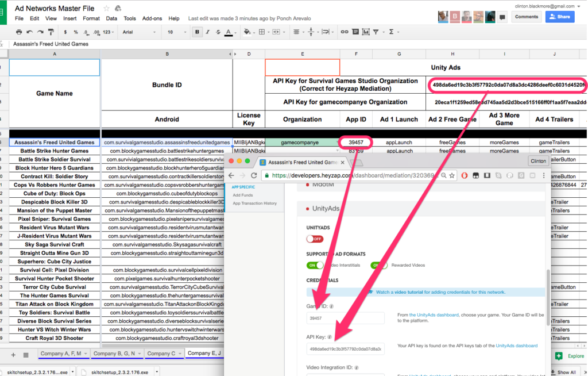Open the Chrome three-dot menu

544,175
